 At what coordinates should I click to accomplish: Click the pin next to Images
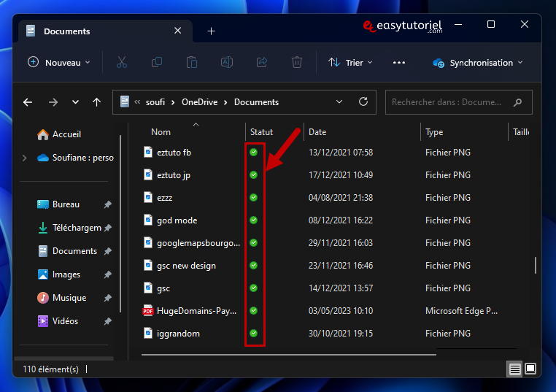pyautogui.click(x=108, y=274)
